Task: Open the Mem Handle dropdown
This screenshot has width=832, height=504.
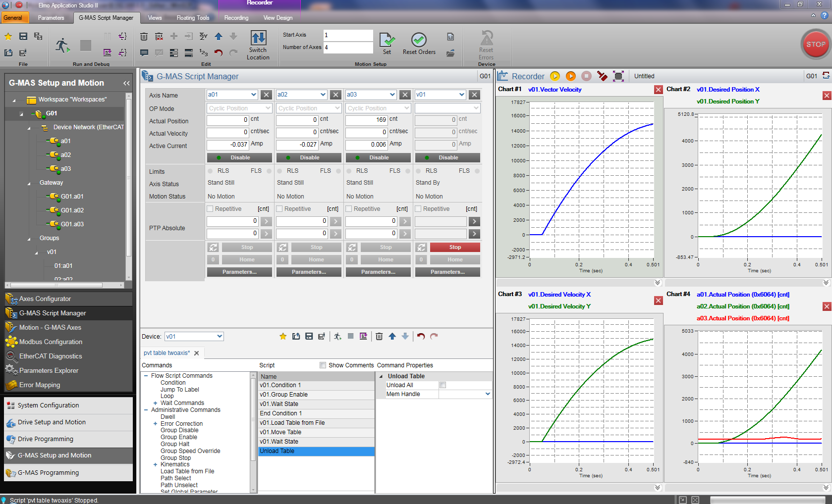Action: click(x=487, y=394)
